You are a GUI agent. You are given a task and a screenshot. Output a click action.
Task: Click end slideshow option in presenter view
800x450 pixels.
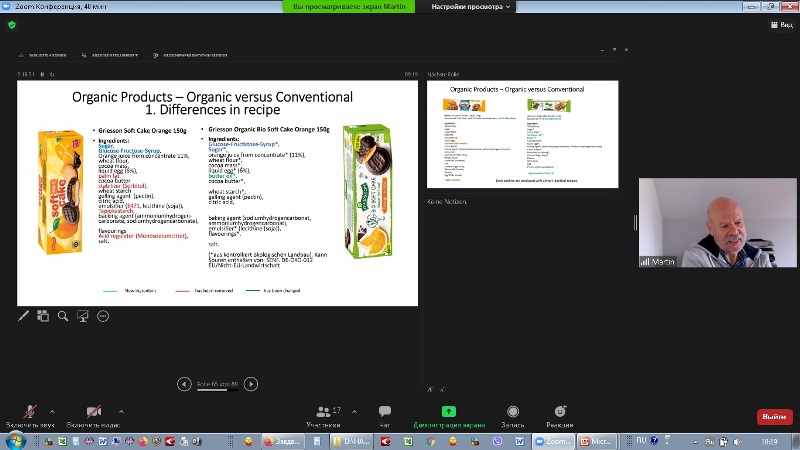pos(190,55)
